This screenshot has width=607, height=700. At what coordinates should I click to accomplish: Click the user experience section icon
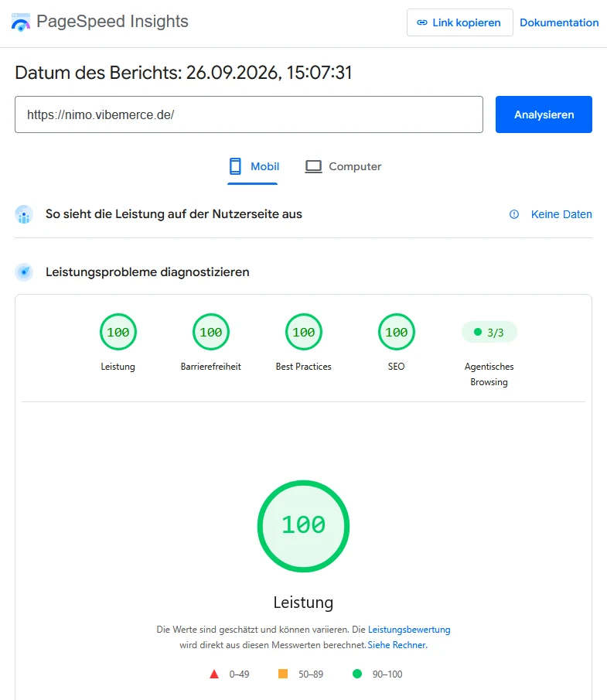24,214
